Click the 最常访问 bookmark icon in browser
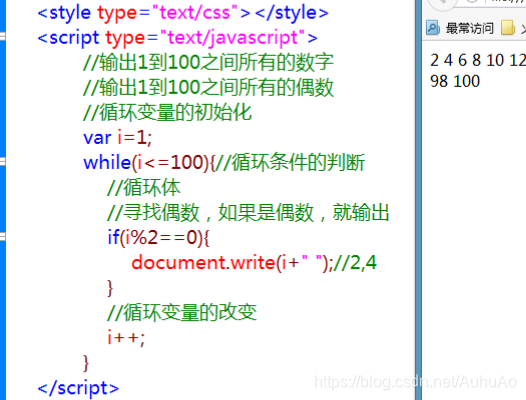Image resolution: width=526 pixels, height=400 pixels. tap(433, 28)
